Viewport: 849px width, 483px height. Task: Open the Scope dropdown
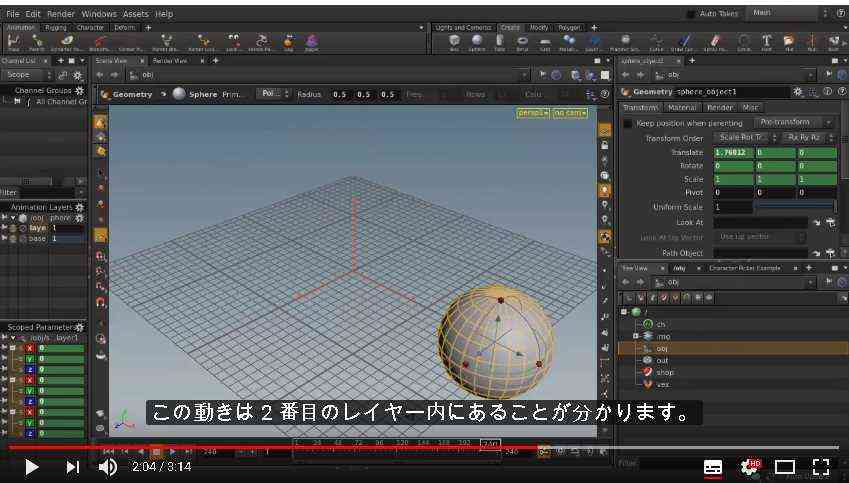(27, 75)
